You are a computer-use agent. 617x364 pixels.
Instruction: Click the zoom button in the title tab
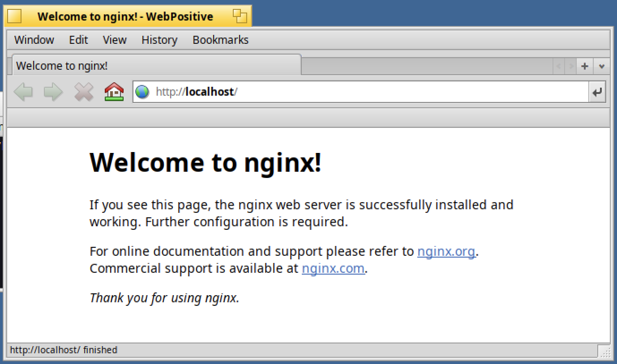pos(240,17)
